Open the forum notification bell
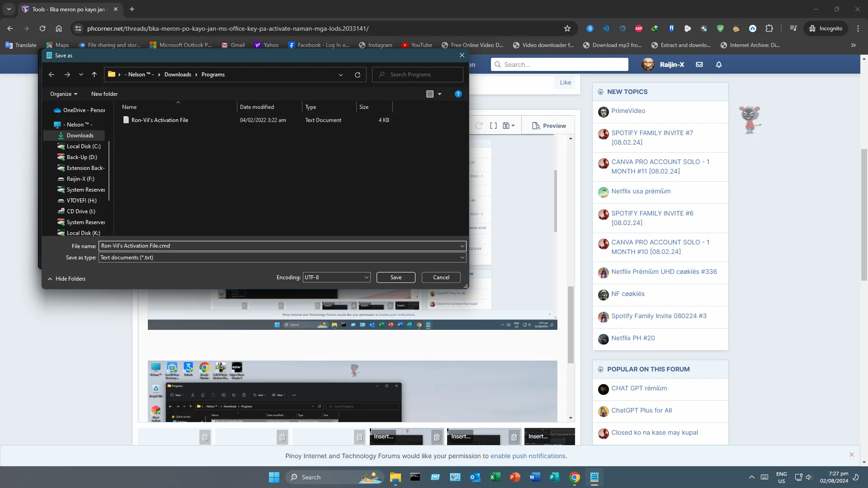 (x=719, y=65)
